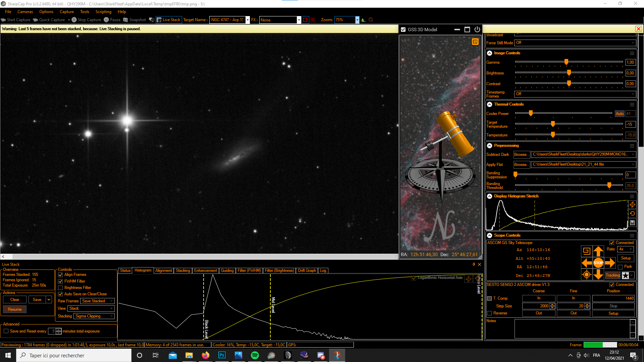Image resolution: width=644 pixels, height=362 pixels.
Task: Power off the GSS 3D Model panel
Action: 477,29
